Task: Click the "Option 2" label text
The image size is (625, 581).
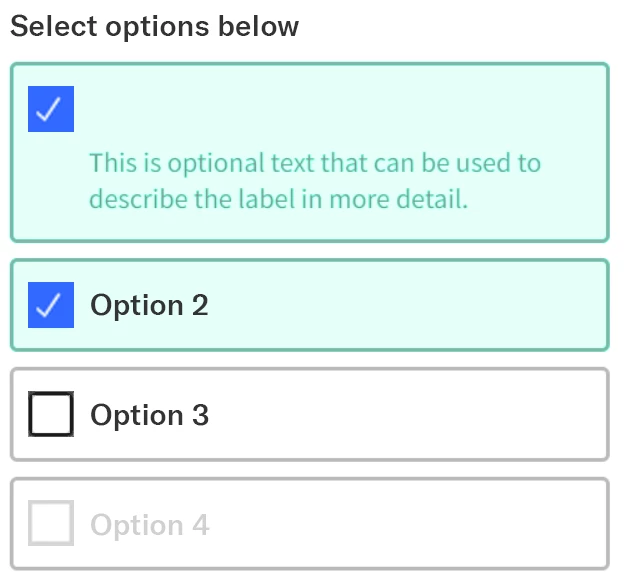Action: click(x=149, y=305)
